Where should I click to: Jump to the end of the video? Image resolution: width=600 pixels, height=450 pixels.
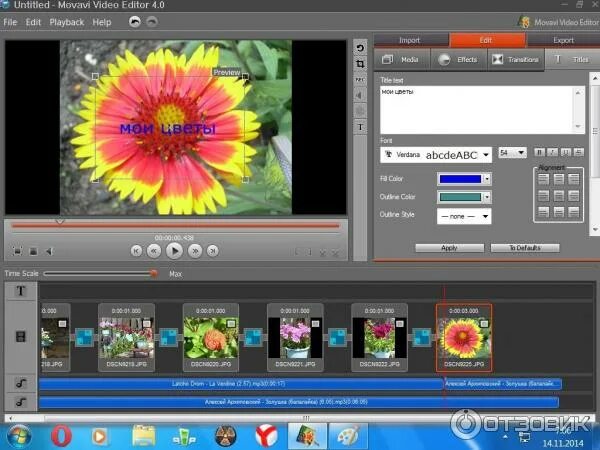213,251
